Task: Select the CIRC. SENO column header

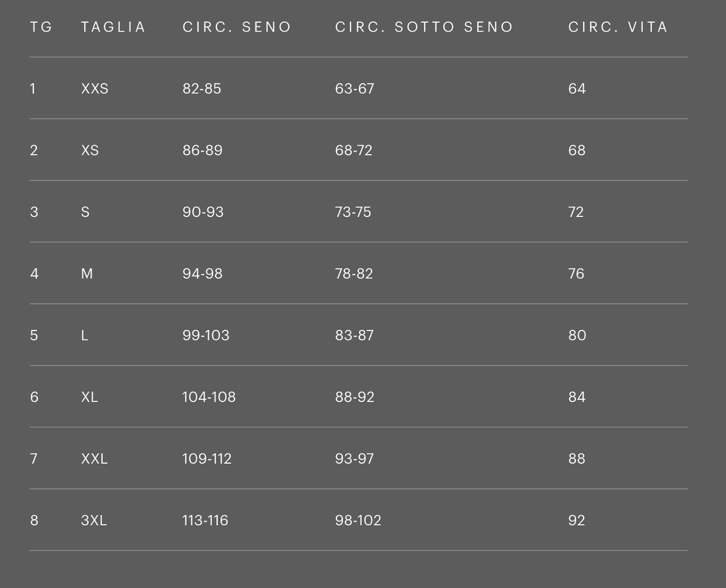Action: [236, 27]
